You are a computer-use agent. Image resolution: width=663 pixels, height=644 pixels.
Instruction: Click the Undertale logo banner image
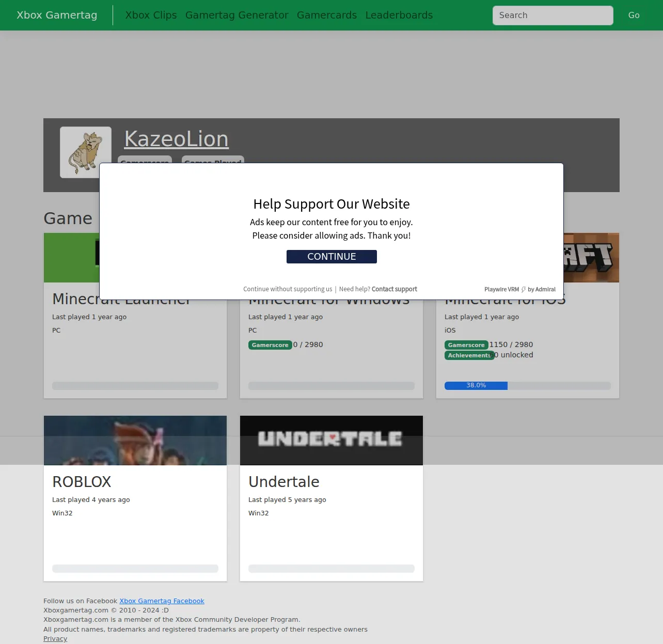point(331,441)
